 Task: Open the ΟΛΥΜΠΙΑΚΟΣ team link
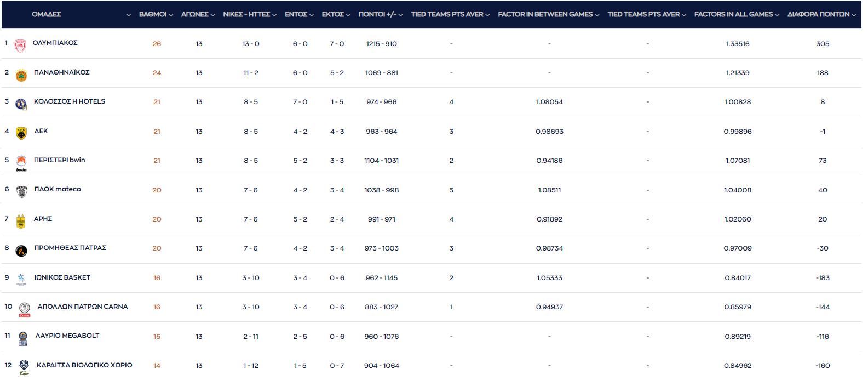55,43
